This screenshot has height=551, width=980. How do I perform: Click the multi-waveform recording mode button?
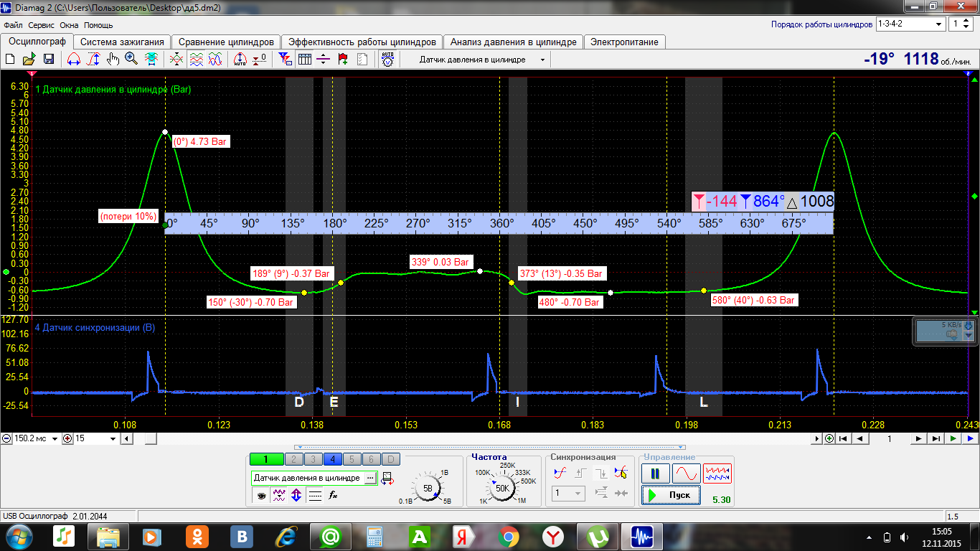(717, 474)
